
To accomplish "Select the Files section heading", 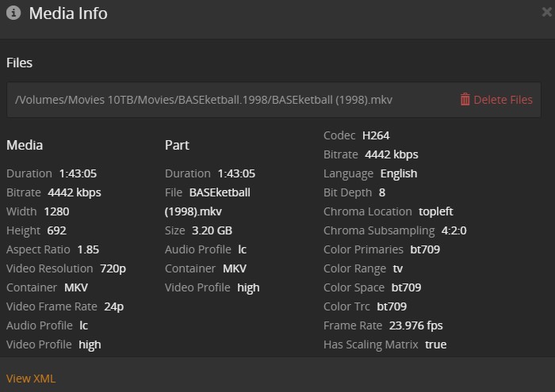I will (20, 63).
